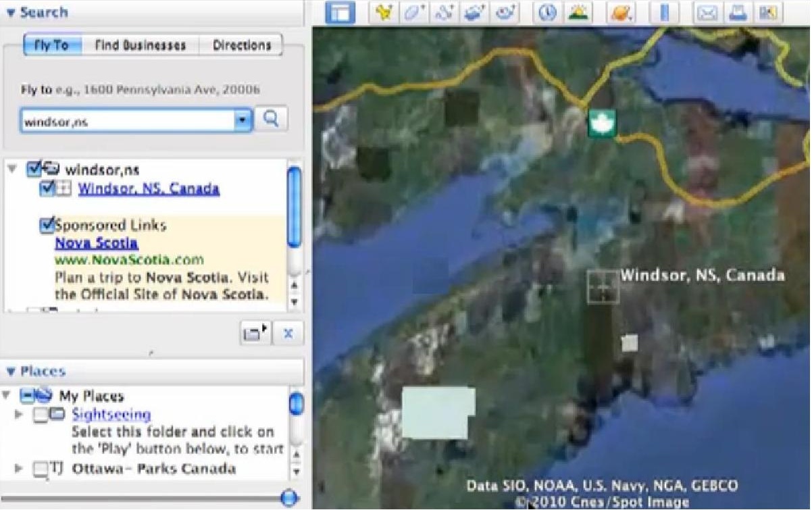Screen dimensions: 812x510
Task: Click the Email envelope icon
Action: 707,13
